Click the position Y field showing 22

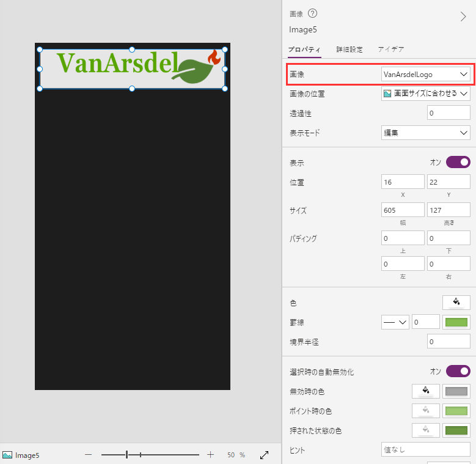[449, 182]
